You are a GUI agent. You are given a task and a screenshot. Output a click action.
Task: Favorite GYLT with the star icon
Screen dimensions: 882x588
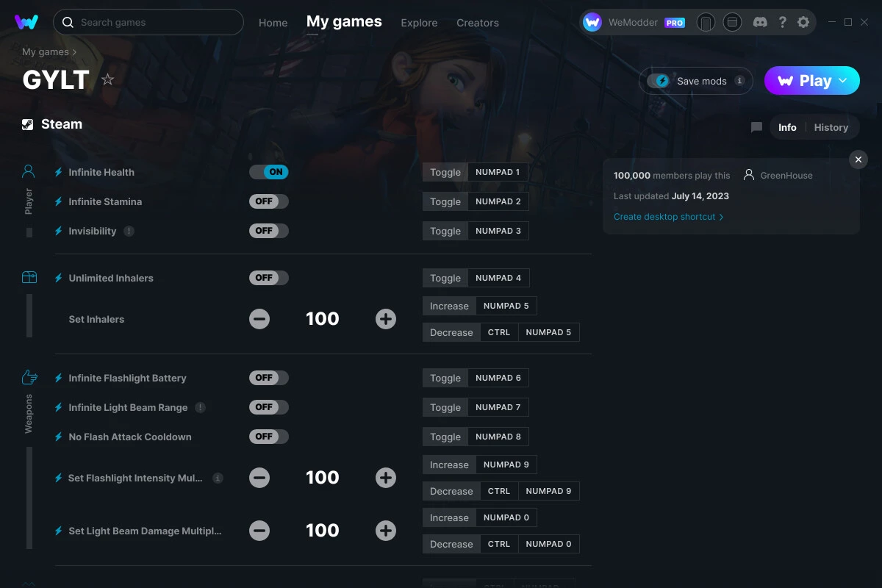point(108,79)
